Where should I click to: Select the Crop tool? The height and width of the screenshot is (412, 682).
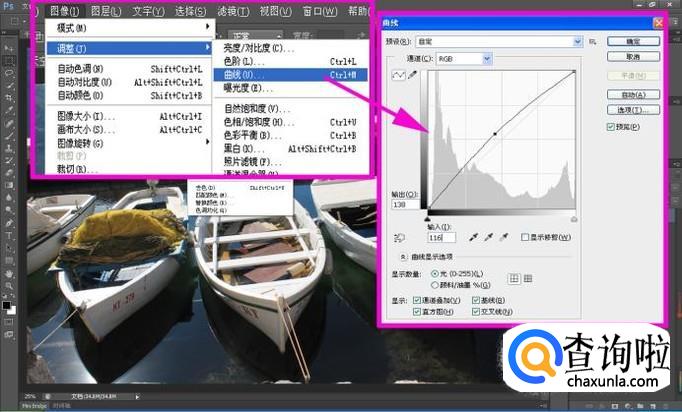tap(9, 97)
